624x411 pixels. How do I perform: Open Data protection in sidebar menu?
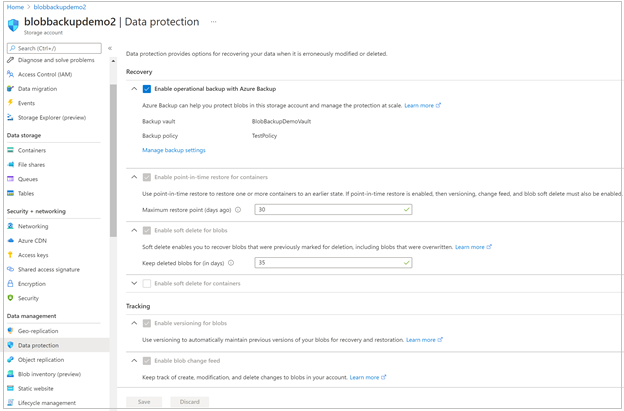56,345
